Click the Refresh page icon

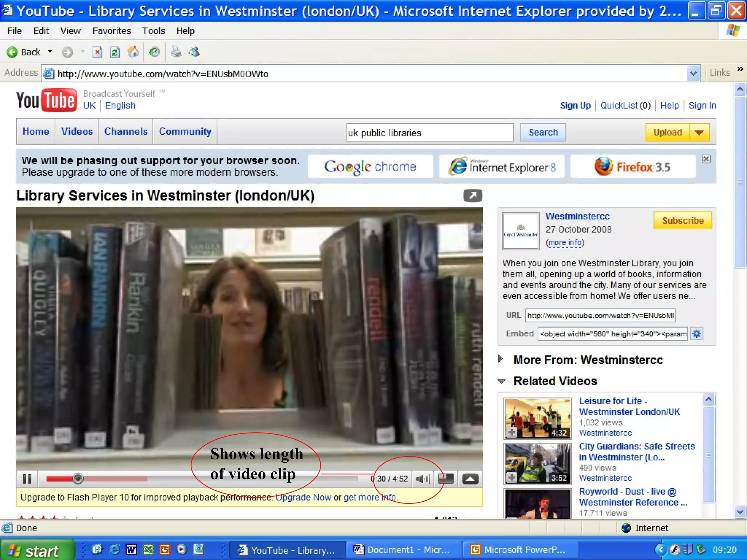(x=115, y=52)
